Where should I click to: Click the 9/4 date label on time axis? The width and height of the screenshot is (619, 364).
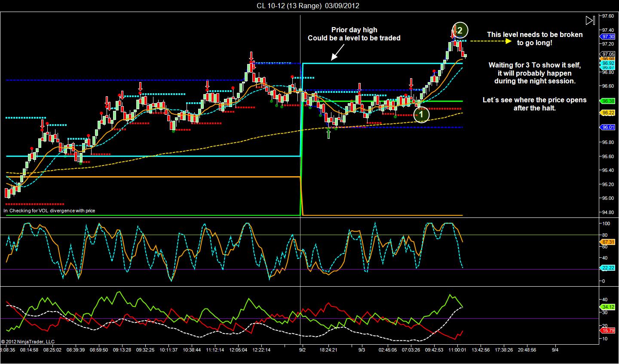(555, 350)
